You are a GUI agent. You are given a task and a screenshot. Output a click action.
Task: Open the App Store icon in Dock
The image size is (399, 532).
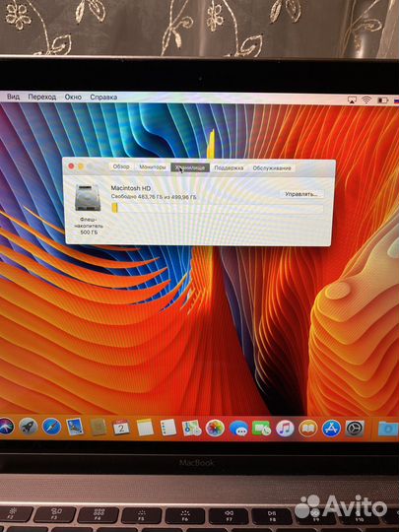coord(331,429)
